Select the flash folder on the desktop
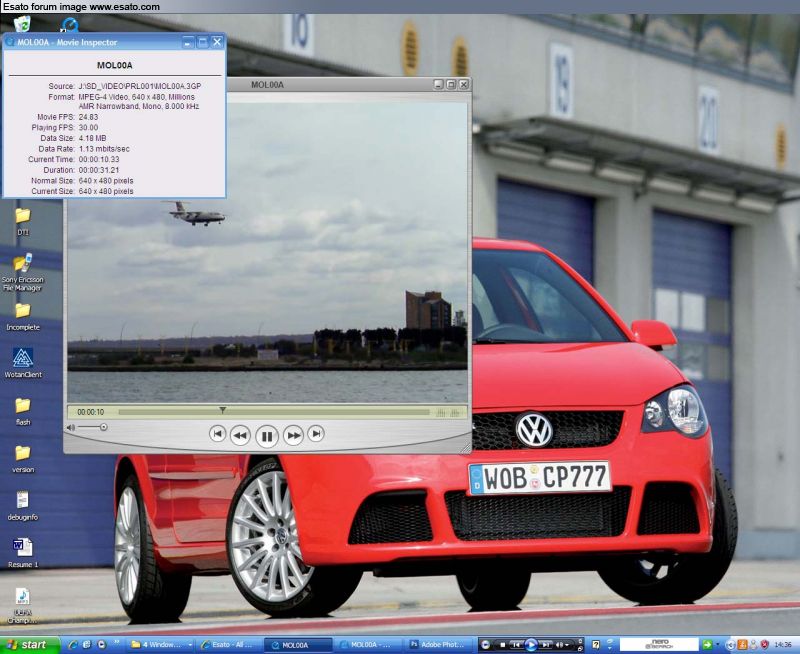 pos(22,412)
